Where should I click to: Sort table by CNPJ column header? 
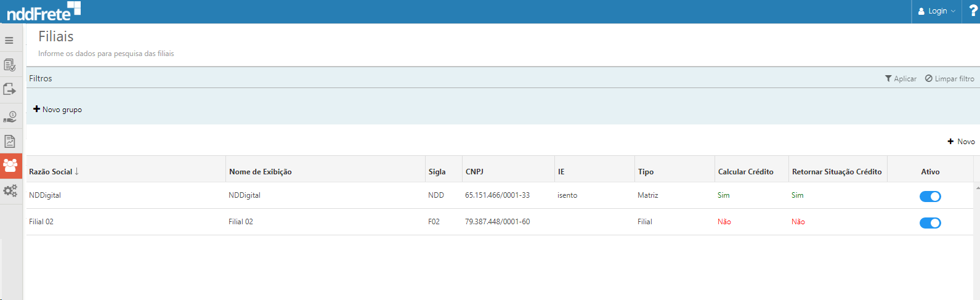pyautogui.click(x=474, y=172)
